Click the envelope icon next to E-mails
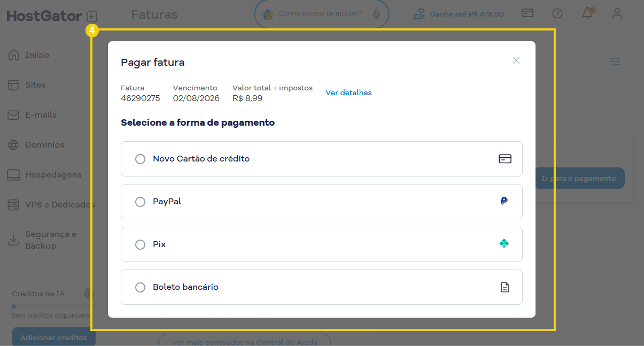The height and width of the screenshot is (346, 644). [13, 115]
